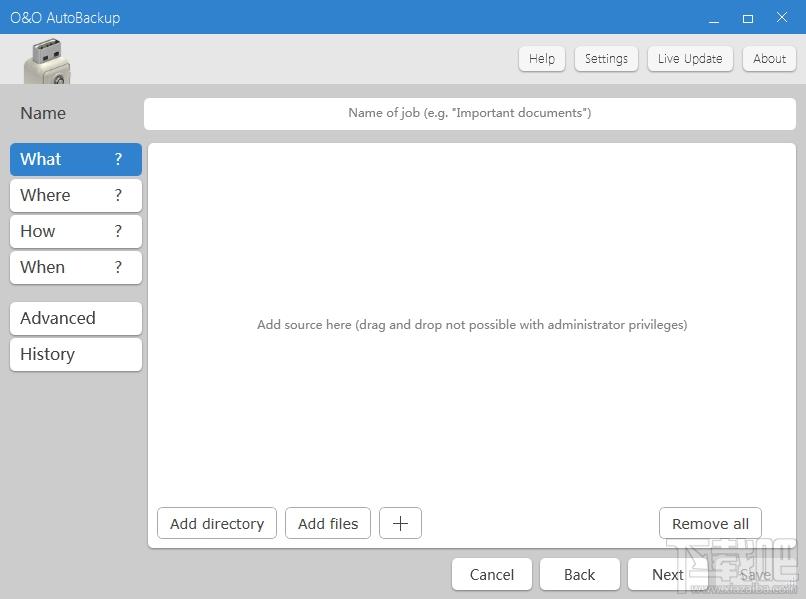Screen dimensions: 806x599
Task: Start Live Update check
Action: point(690,59)
